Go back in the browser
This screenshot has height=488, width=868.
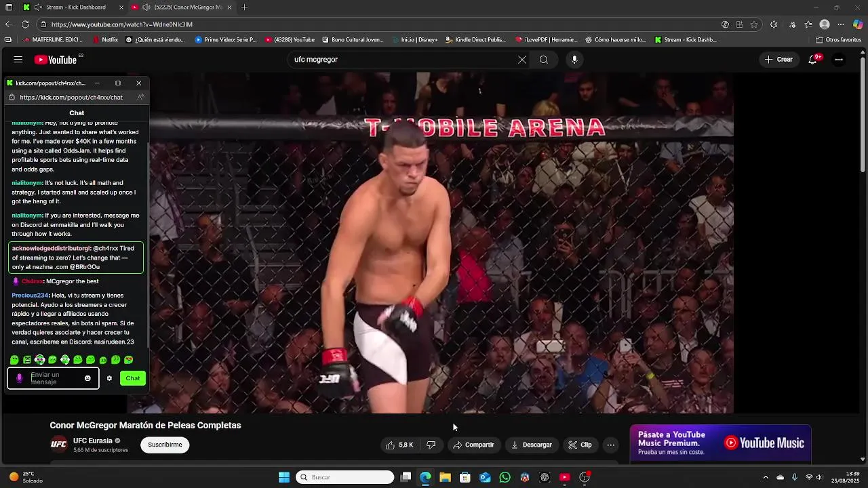click(9, 24)
